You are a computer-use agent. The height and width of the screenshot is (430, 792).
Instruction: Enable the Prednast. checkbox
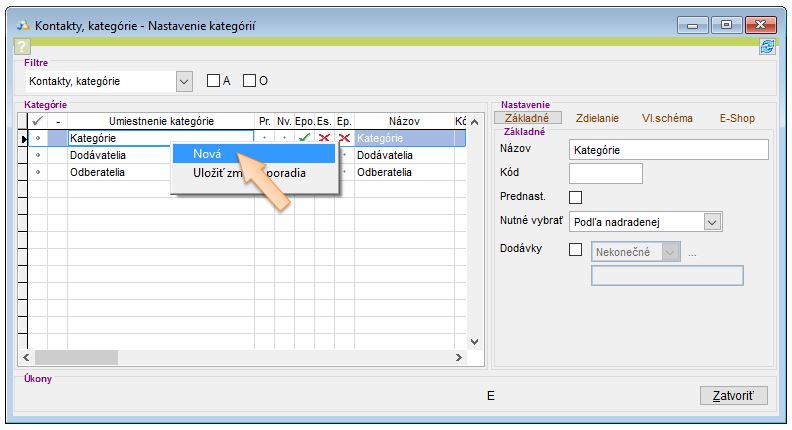point(575,197)
